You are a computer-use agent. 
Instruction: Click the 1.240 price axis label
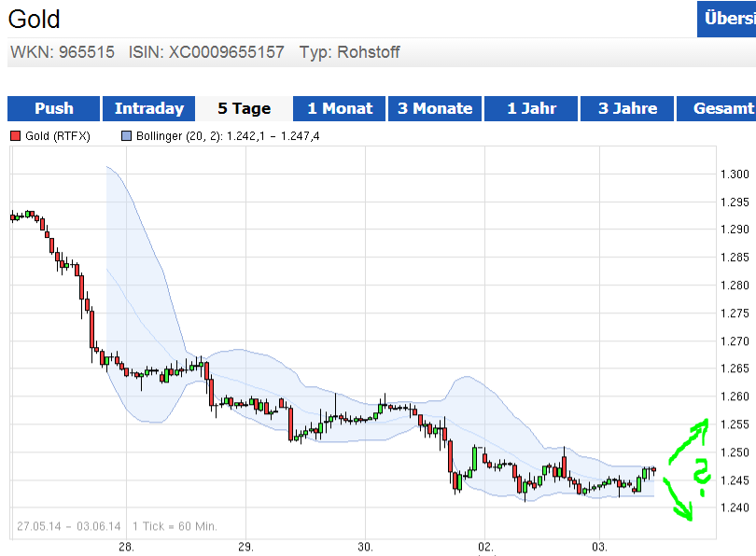[x=735, y=507]
